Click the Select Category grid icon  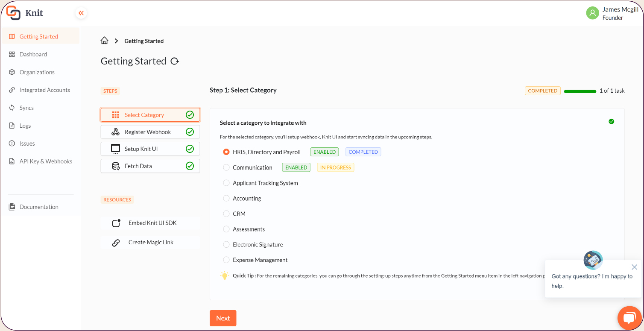click(115, 115)
